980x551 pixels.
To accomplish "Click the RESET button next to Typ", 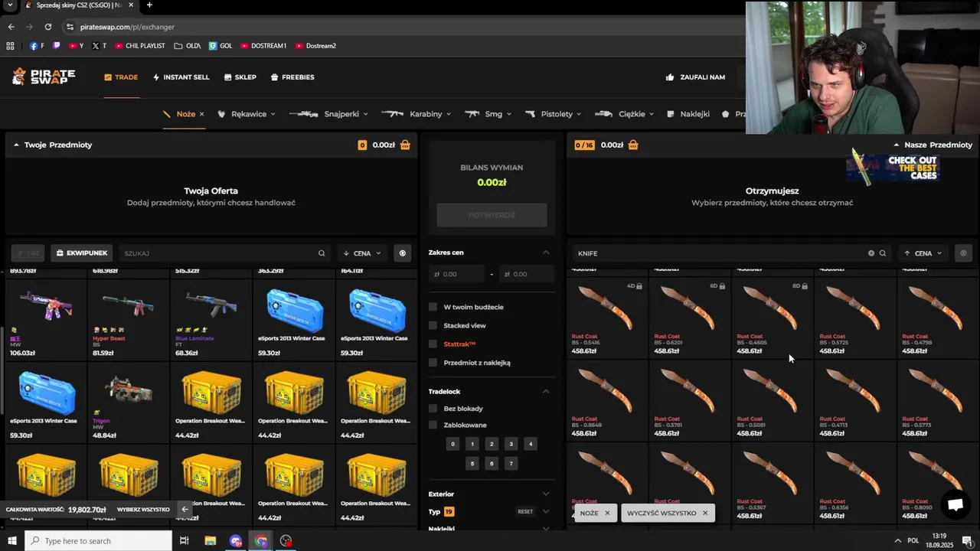I will coord(525,511).
